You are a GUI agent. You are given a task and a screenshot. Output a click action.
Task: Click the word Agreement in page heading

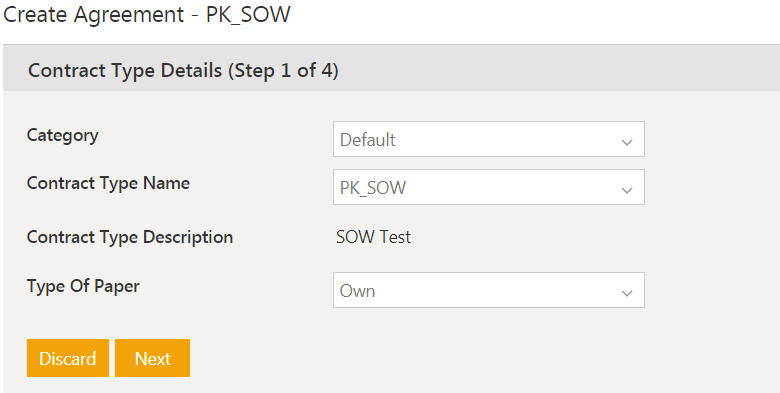[129, 15]
